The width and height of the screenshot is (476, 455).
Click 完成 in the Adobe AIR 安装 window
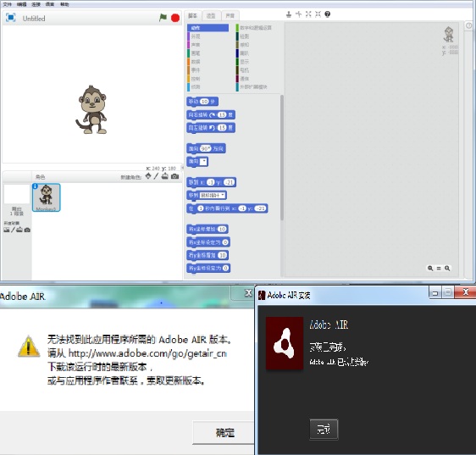(324, 430)
